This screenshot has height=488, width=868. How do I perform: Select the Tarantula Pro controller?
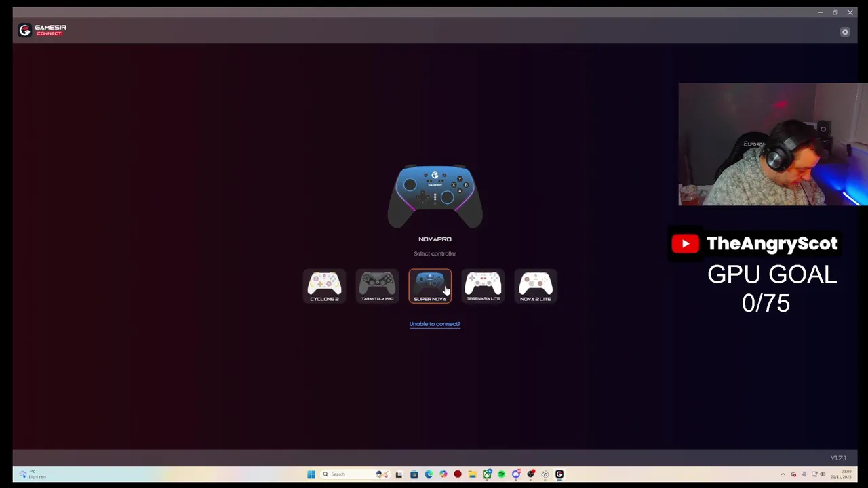(377, 287)
